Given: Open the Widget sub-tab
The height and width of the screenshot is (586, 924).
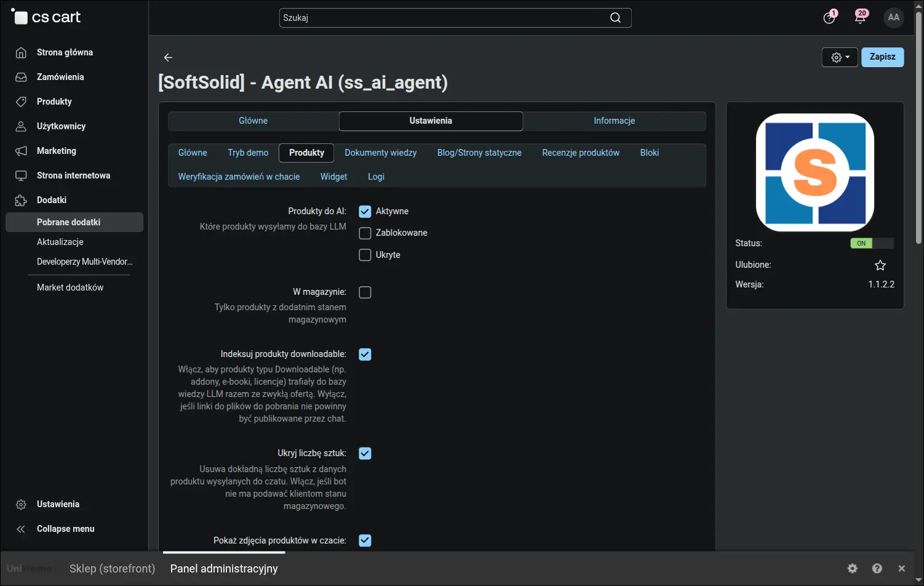Looking at the screenshot, I should click(334, 177).
